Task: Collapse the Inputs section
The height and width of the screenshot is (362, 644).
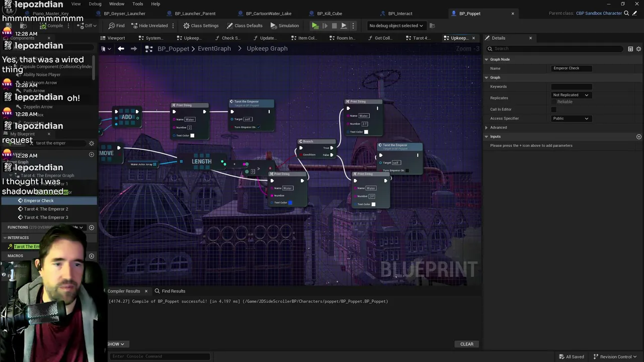Action: coord(487,137)
